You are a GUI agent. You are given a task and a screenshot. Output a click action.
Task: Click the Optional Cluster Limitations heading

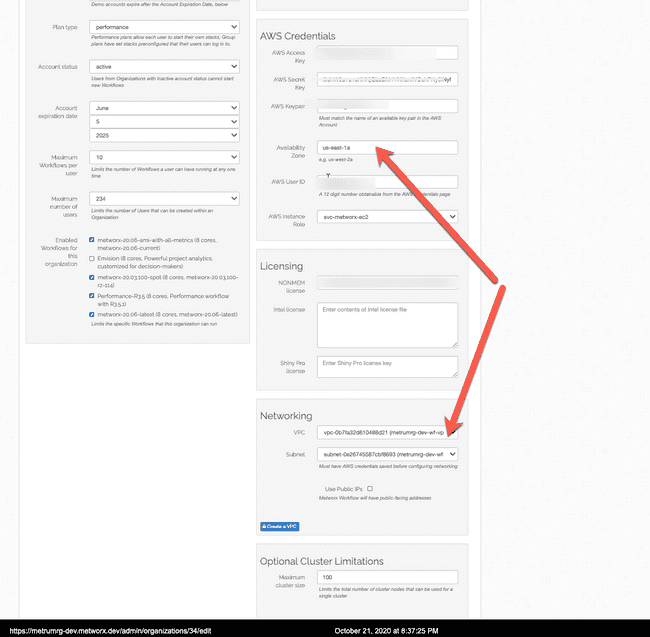[322, 561]
